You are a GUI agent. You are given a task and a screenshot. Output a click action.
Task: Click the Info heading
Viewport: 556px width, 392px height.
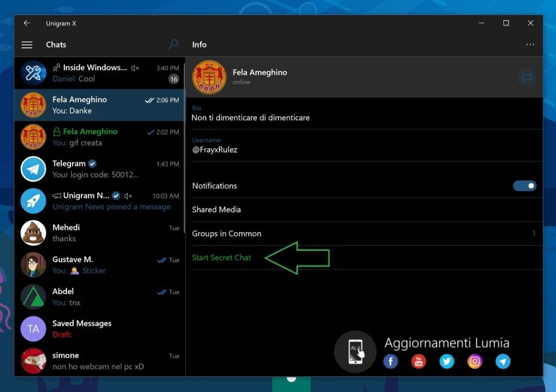(199, 45)
